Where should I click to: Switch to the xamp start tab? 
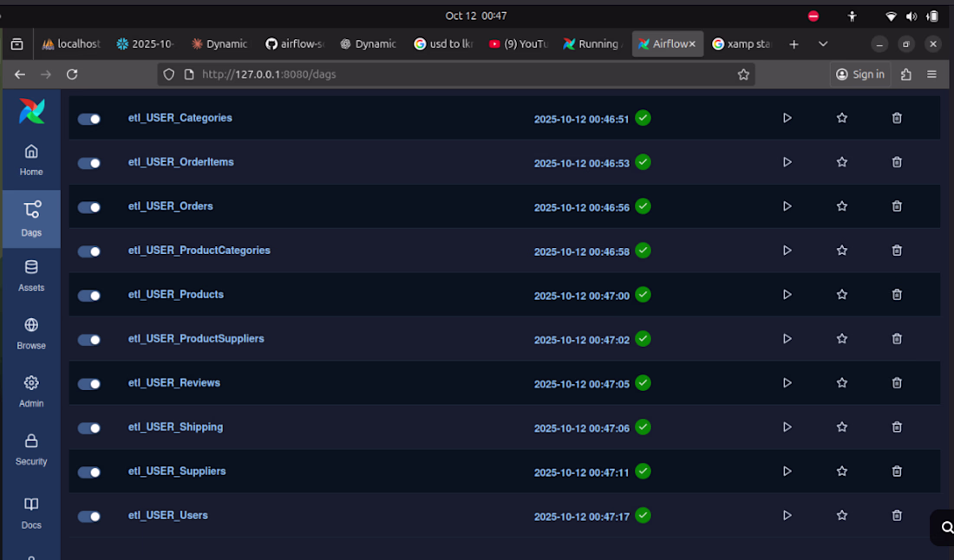coord(742,44)
